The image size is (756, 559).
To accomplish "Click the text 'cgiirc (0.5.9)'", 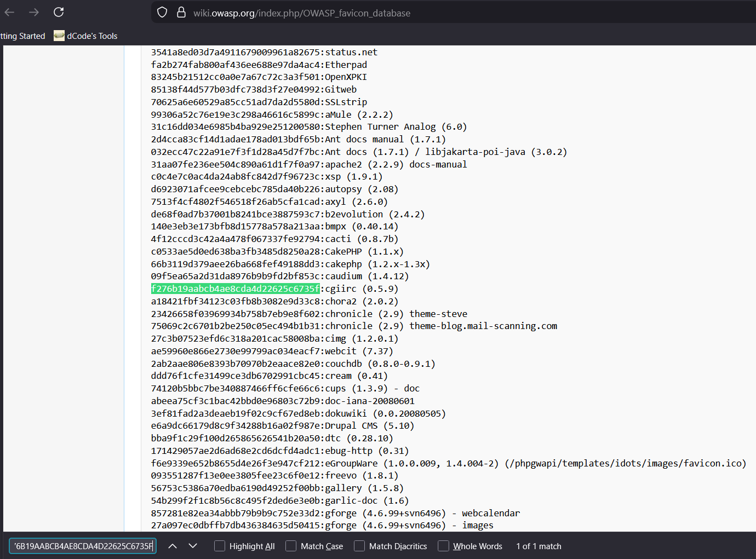I will [x=362, y=289].
